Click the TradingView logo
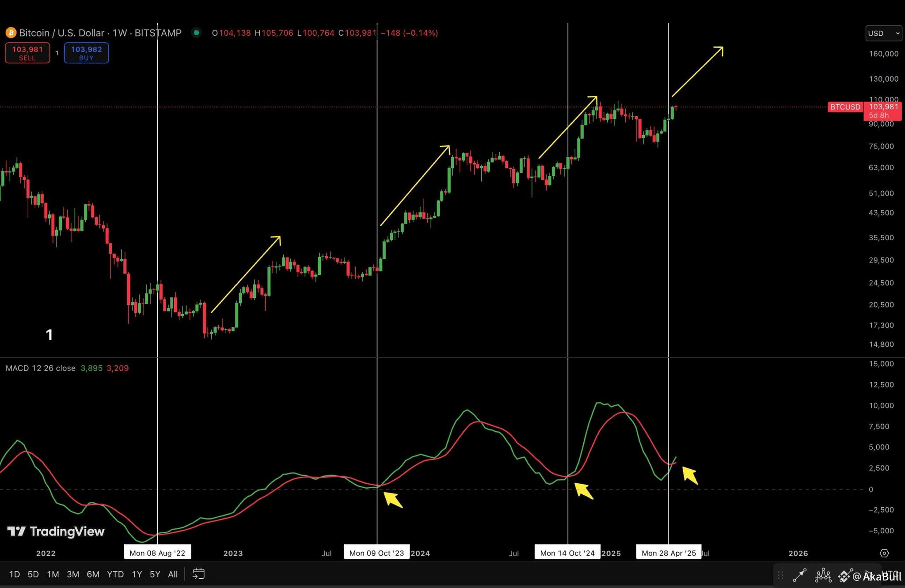The image size is (905, 588). coord(55,531)
